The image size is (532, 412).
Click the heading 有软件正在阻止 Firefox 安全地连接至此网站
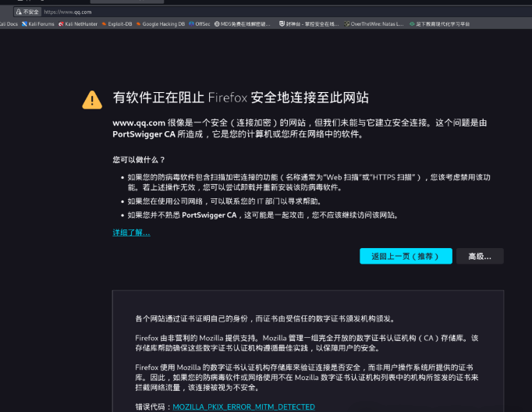coord(240,98)
